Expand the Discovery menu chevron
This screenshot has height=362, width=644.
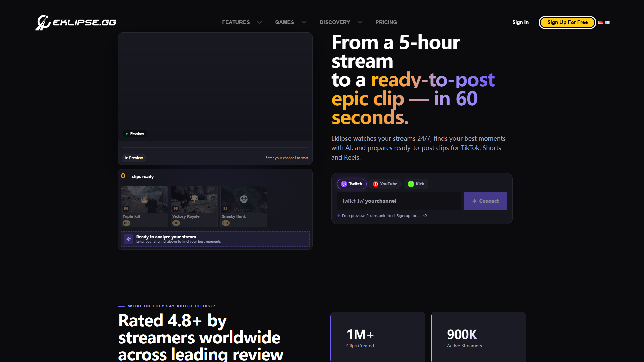pos(360,22)
